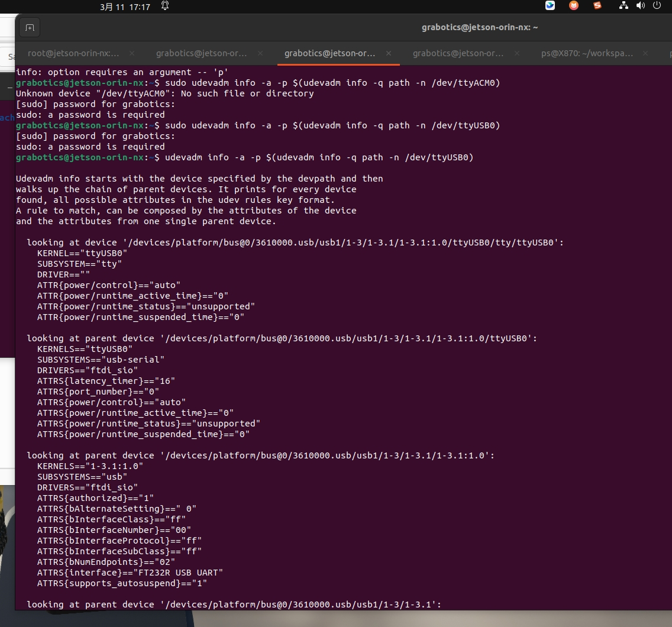672x627 pixels.
Task: Open the power menu icon
Action: pos(657,6)
